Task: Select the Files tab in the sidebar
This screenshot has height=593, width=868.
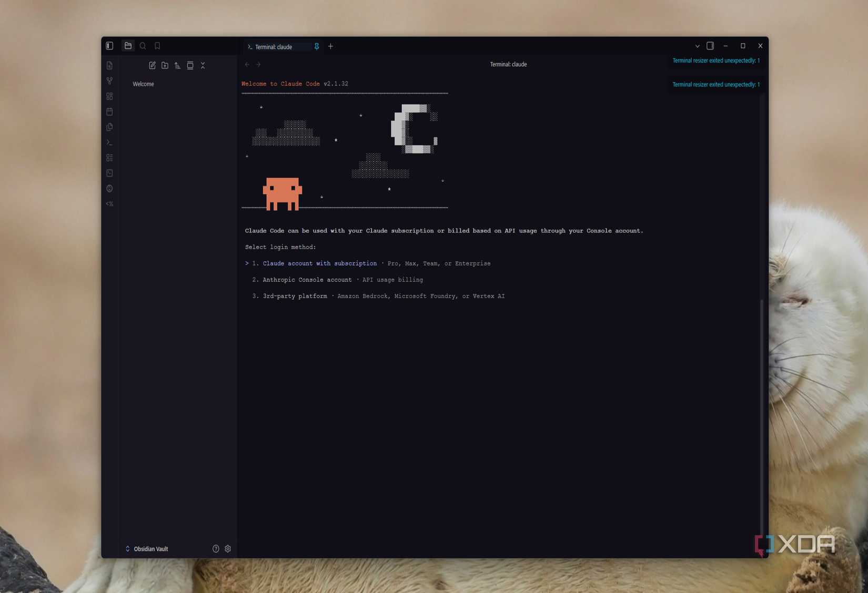Action: pyautogui.click(x=128, y=46)
